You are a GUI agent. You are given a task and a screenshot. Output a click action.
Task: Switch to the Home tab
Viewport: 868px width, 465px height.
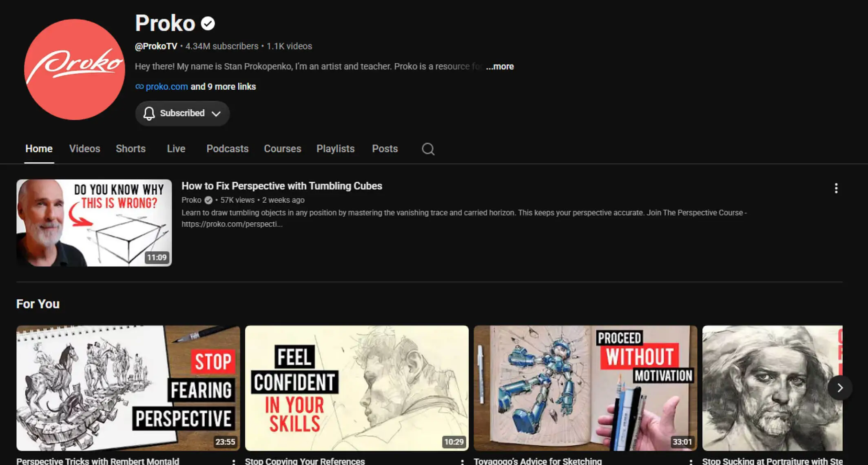point(39,149)
